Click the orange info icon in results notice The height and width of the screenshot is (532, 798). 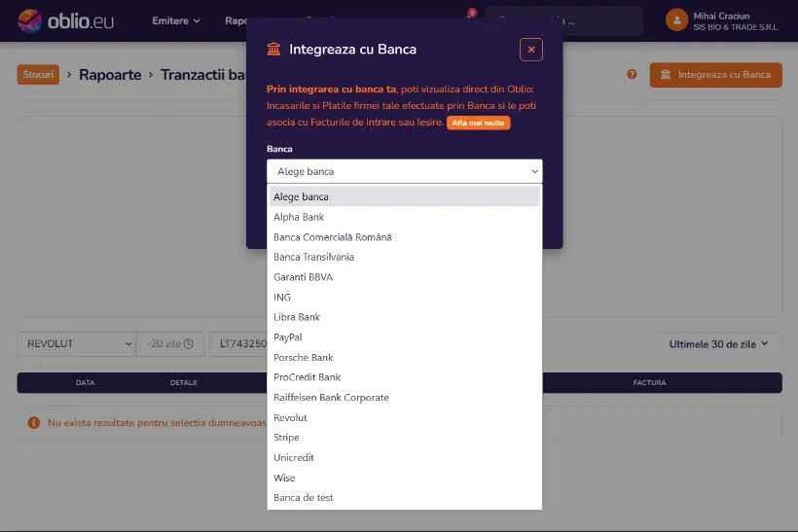[34, 423]
